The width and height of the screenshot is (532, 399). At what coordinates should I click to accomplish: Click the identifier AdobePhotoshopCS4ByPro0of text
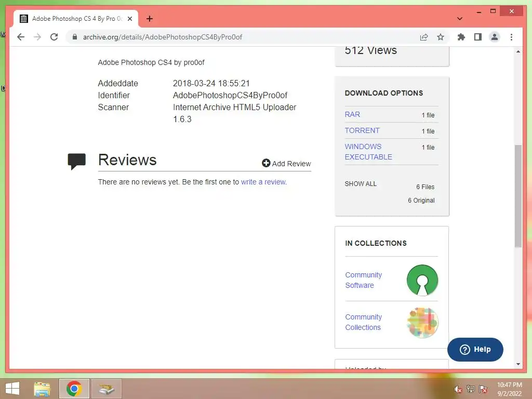tap(230, 96)
